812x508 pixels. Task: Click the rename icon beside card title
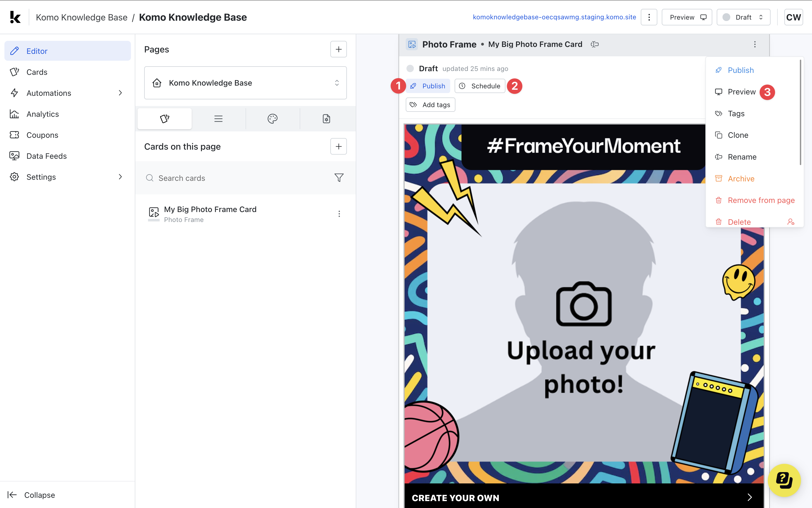(595, 44)
